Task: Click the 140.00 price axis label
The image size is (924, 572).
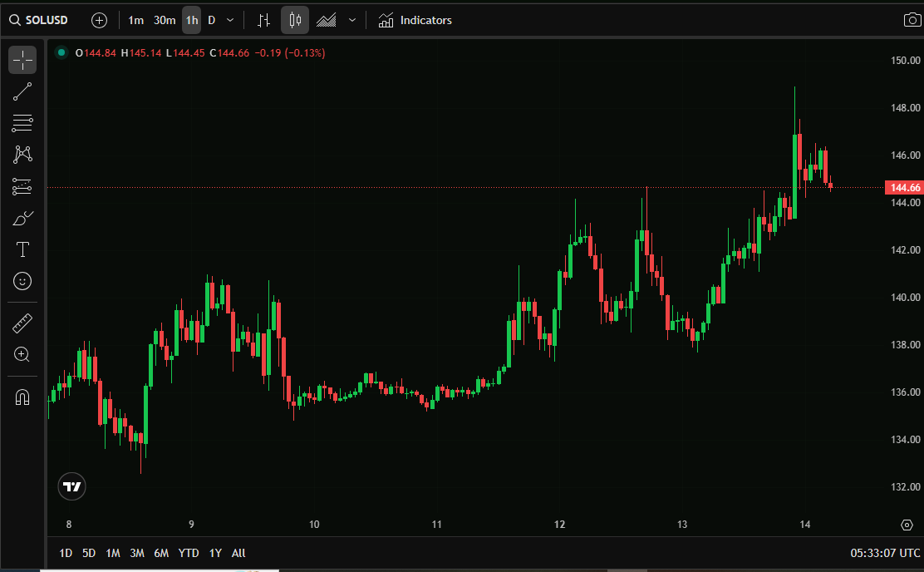Action: (x=905, y=297)
